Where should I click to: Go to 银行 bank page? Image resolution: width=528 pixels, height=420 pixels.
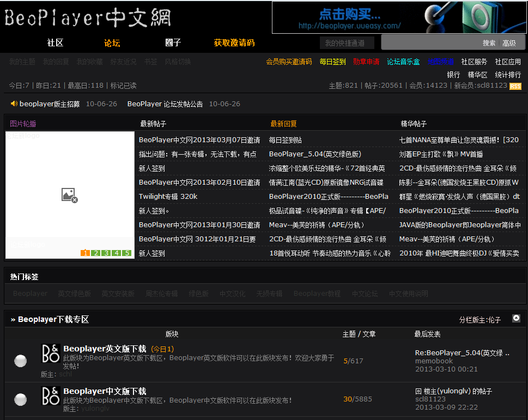point(453,75)
